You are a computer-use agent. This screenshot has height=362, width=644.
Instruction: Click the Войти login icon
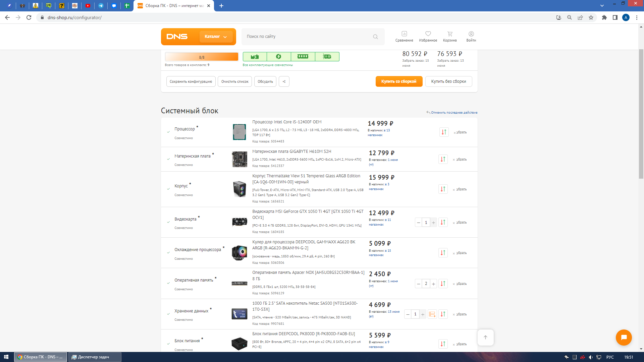pyautogui.click(x=471, y=36)
